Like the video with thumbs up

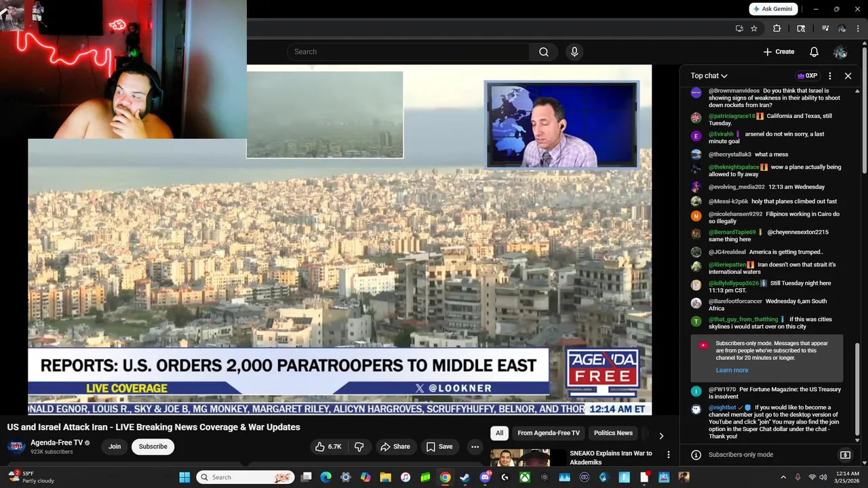coord(328,447)
